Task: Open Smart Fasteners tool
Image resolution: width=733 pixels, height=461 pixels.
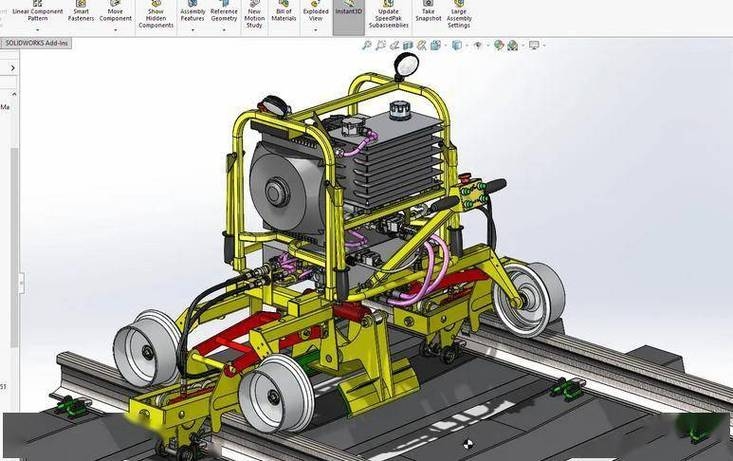Action: [x=80, y=12]
